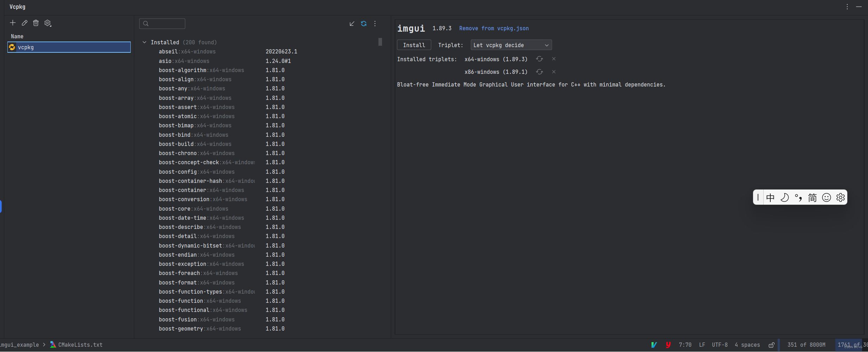Image resolution: width=868 pixels, height=352 pixels.
Task: Click memory indicator 351 of 8000M
Action: (x=806, y=345)
